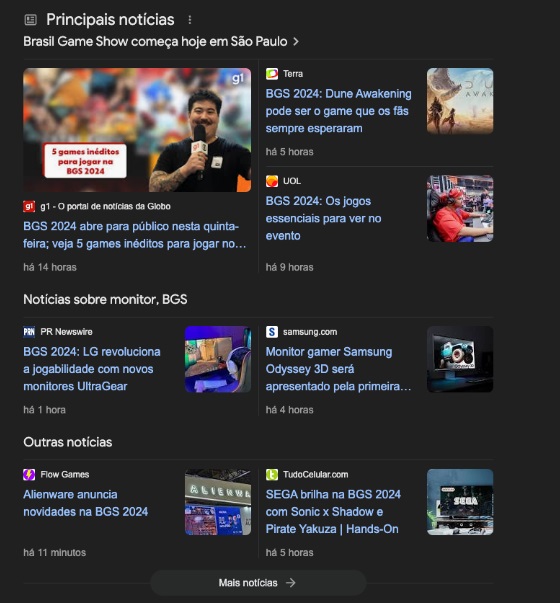Image resolution: width=560 pixels, height=603 pixels.
Task: Click the UOL favicon icon
Action: click(272, 181)
